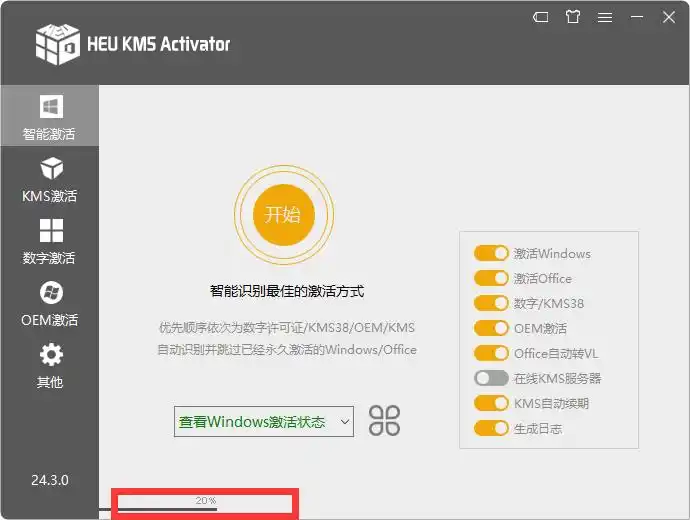Click the shirt skin icon in title bar
Screen dimensions: 690x520
572,17
